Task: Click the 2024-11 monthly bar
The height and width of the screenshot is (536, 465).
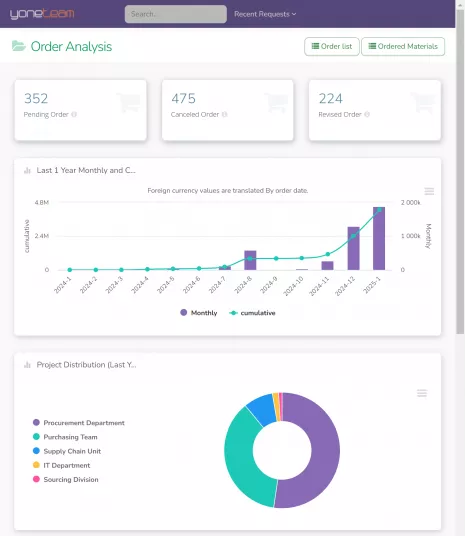Action: (328, 266)
